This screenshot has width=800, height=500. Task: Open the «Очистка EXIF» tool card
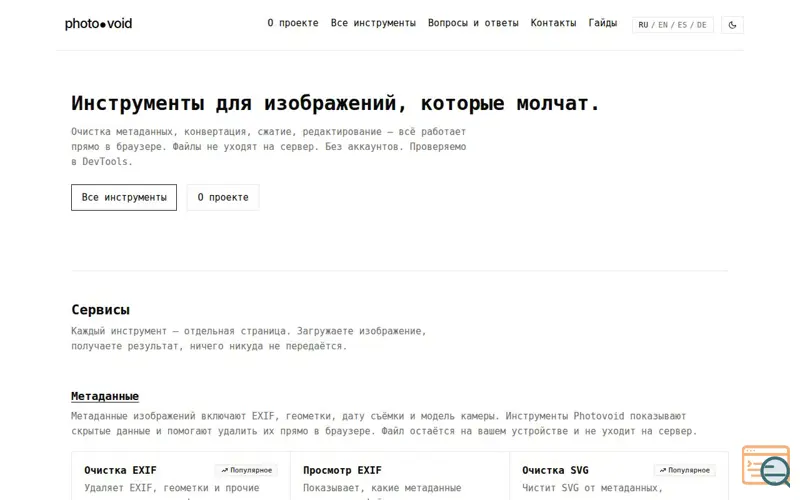point(181,476)
